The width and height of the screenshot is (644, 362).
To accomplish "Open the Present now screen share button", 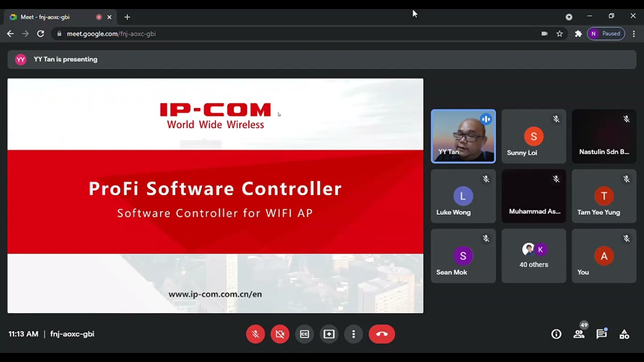I will point(329,334).
